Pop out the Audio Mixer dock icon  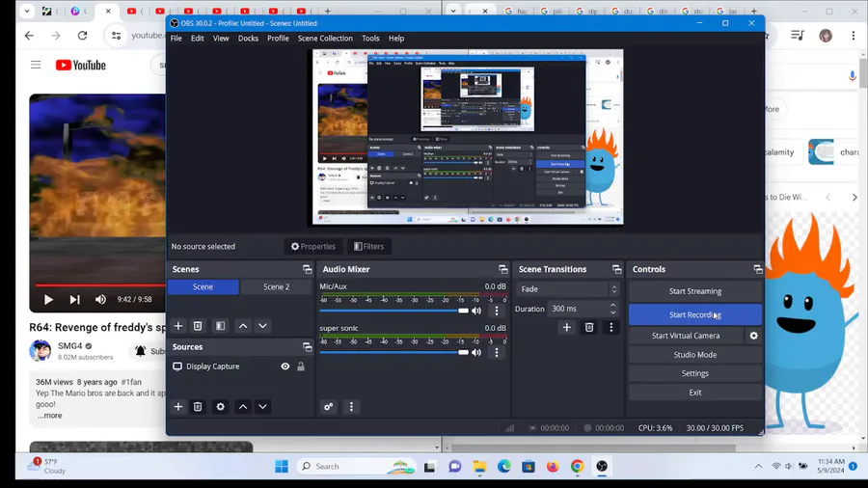pos(502,269)
